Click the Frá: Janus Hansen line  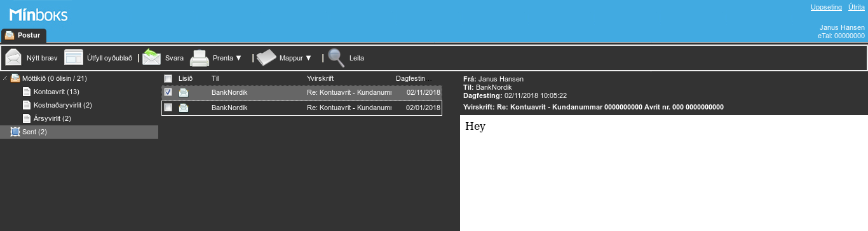pos(494,79)
